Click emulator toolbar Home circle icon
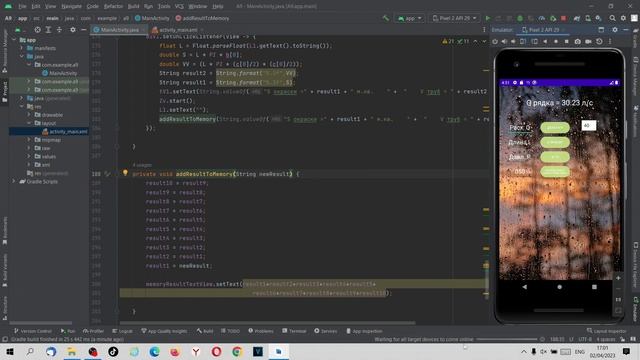640x360 pixels. click(556, 41)
